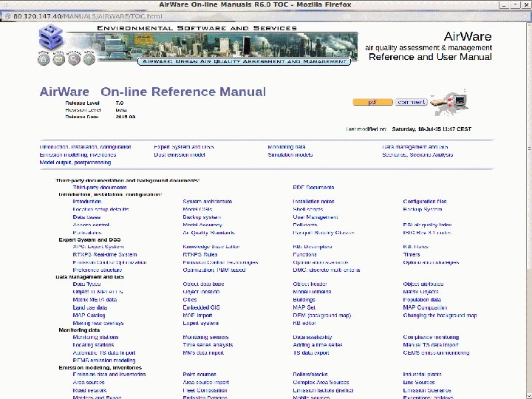Image resolution: width=532 pixels, height=399 pixels.
Task: Jump to Scenarios, Scenario Analysis section
Action: pyautogui.click(x=417, y=154)
